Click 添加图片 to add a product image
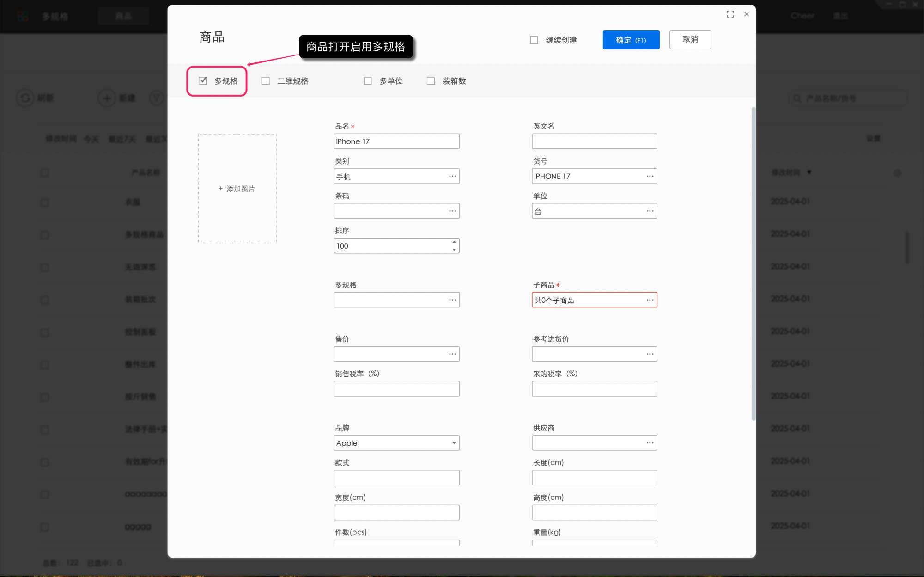The width and height of the screenshot is (924, 577). click(x=237, y=188)
